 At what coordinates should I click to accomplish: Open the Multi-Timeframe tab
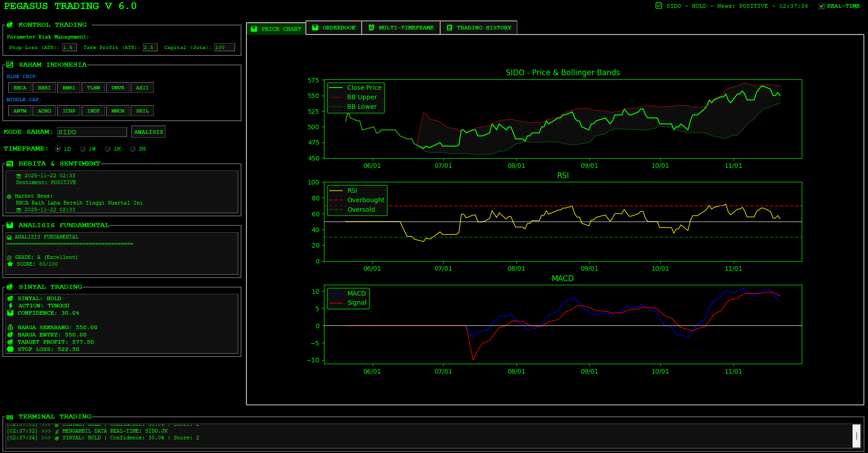click(401, 28)
